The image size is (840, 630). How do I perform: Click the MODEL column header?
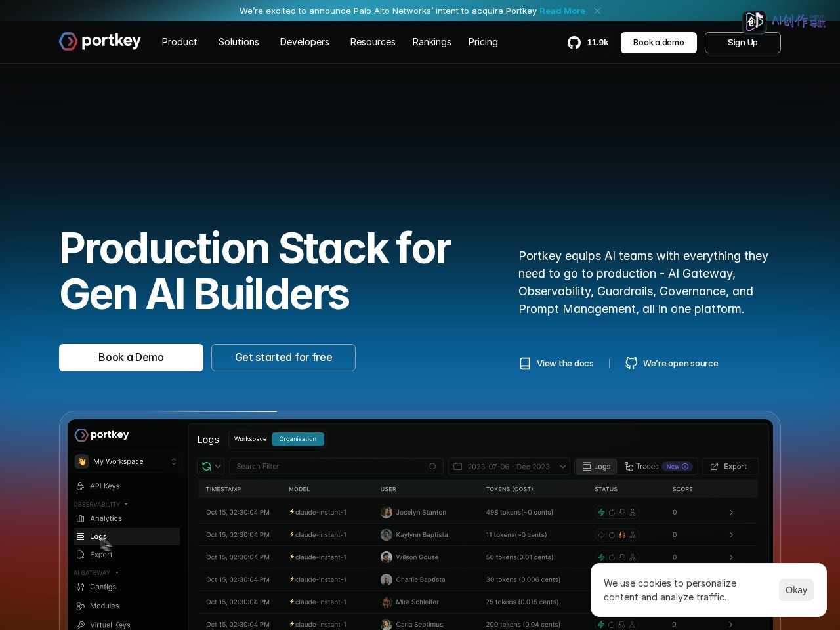[299, 489]
